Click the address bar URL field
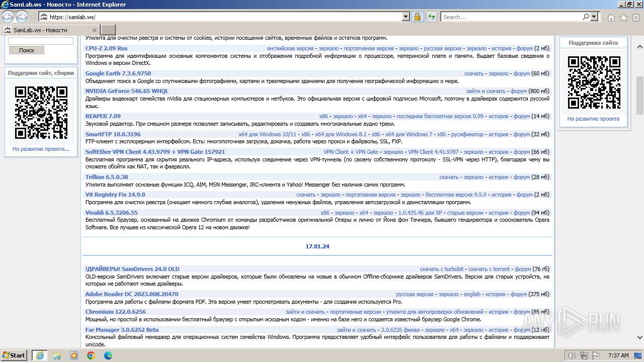 pos(225,17)
